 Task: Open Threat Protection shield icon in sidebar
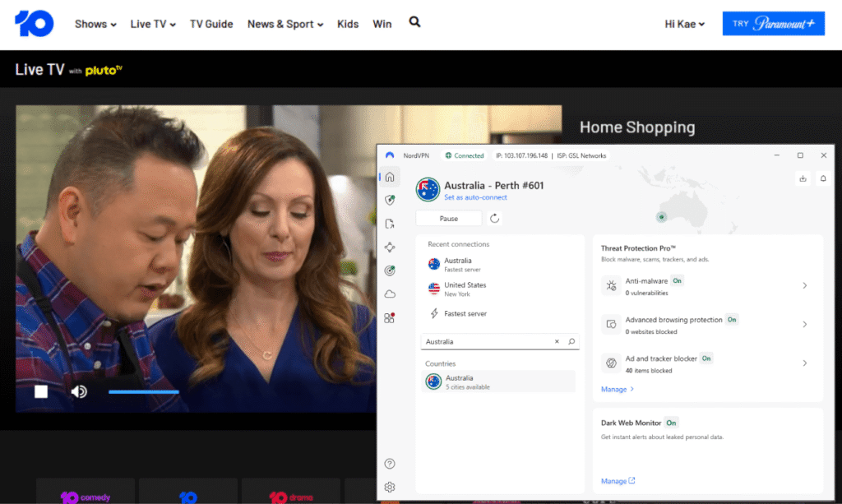390,200
